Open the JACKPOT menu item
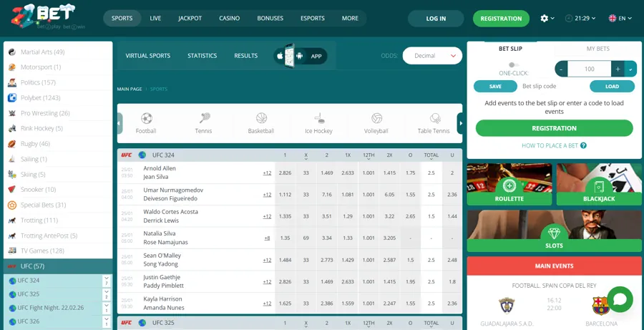Image resolution: width=644 pixels, height=330 pixels. tap(190, 19)
